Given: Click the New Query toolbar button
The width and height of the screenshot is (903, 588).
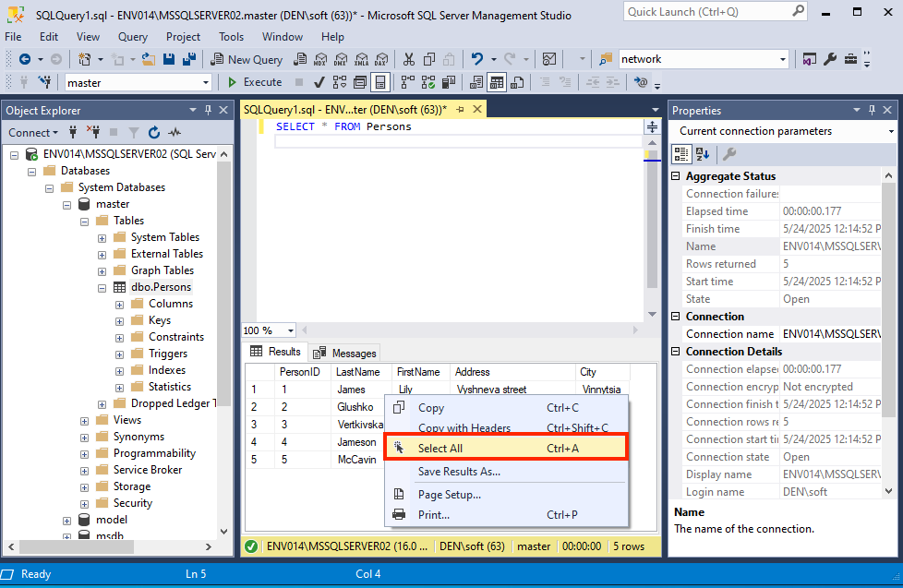Looking at the screenshot, I should point(247,59).
